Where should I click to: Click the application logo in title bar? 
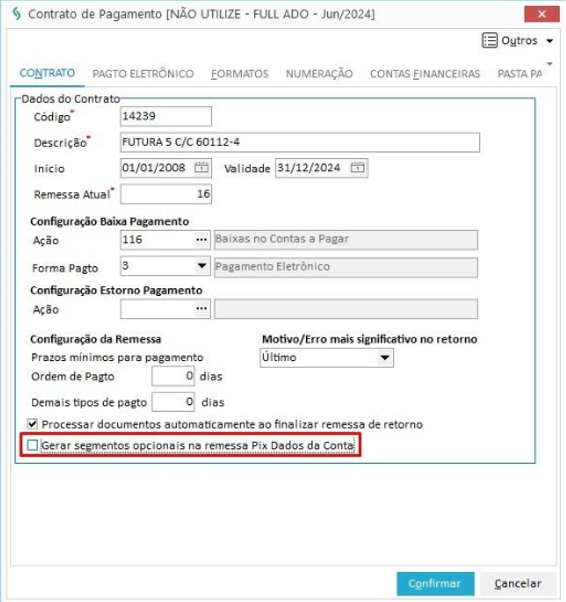[x=17, y=14]
